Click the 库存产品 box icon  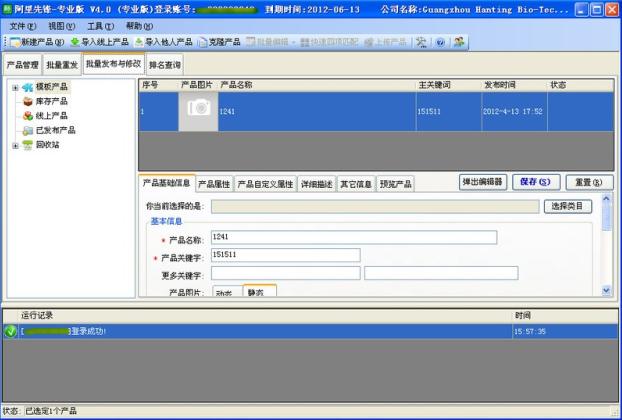28,102
